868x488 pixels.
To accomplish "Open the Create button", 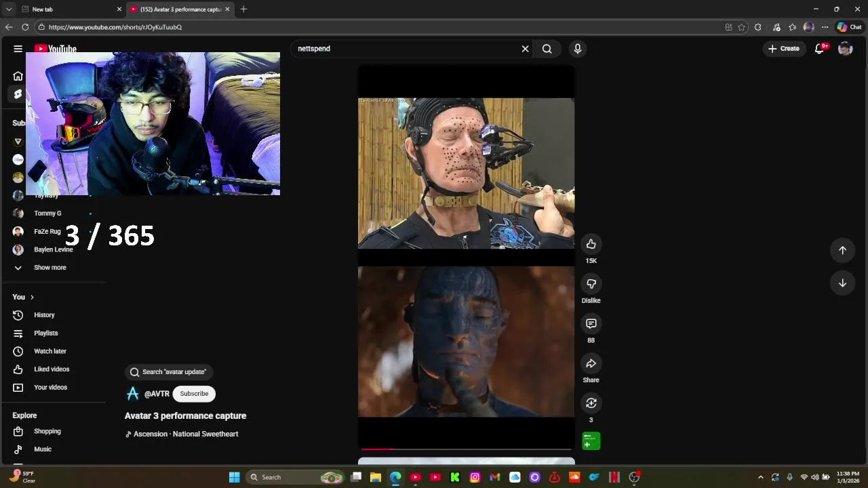I will point(784,49).
